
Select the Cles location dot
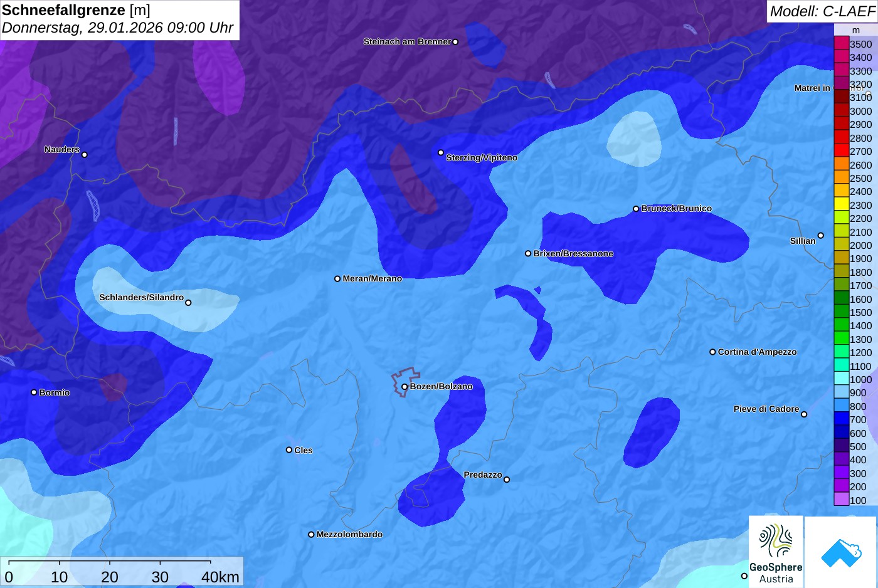pyautogui.click(x=289, y=450)
